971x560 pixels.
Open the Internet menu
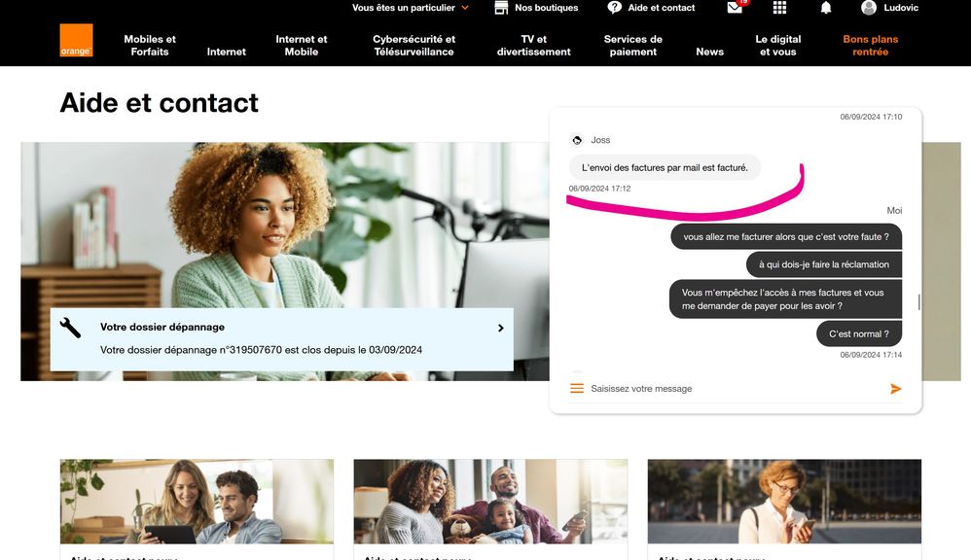pyautogui.click(x=226, y=52)
